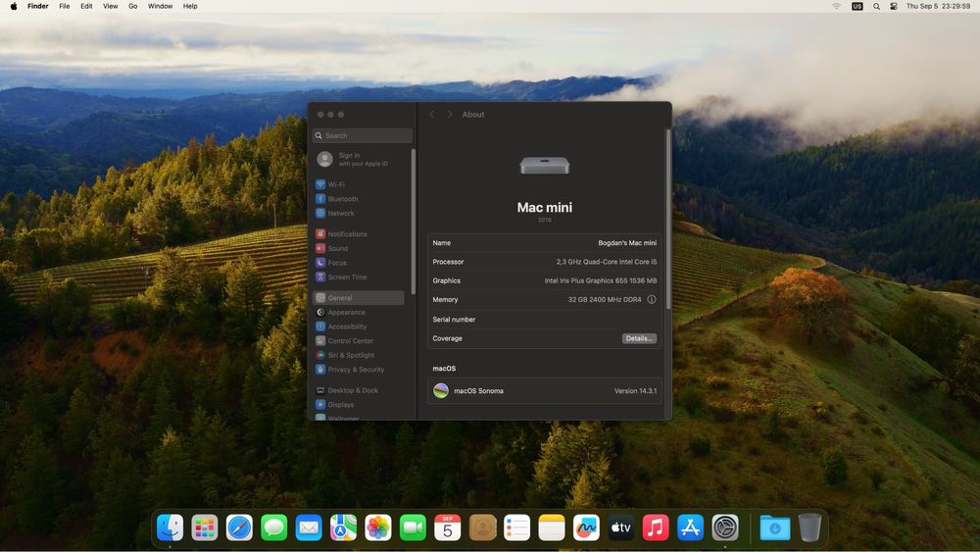The width and height of the screenshot is (980, 552).
Task: Open Contacts from the Dock
Action: coord(482,527)
